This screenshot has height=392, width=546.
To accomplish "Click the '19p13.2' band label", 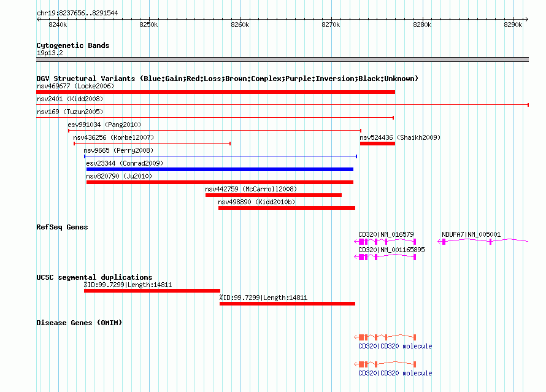I will click(50, 53).
